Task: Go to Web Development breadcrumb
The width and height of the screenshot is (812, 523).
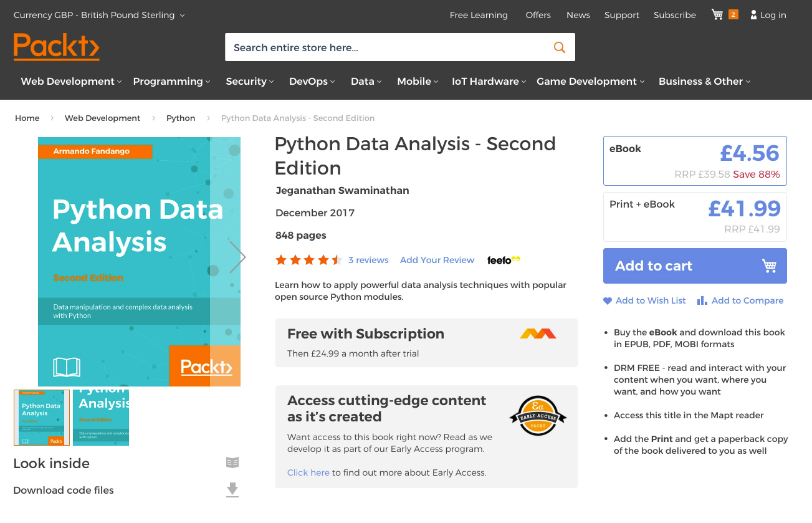Action: 102,118
